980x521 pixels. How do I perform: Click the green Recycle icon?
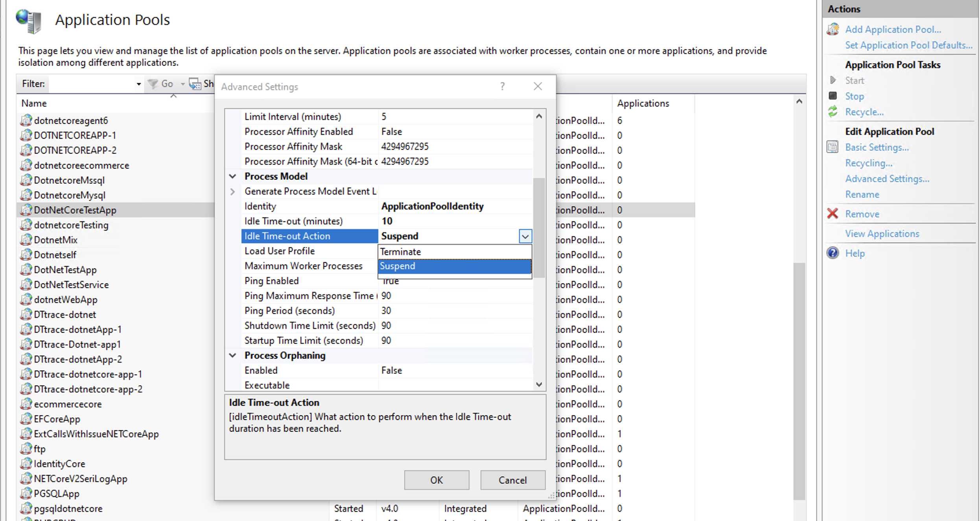833,112
